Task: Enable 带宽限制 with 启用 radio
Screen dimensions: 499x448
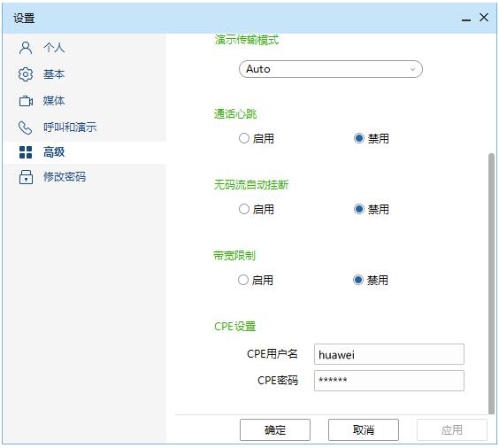Action: (243, 280)
